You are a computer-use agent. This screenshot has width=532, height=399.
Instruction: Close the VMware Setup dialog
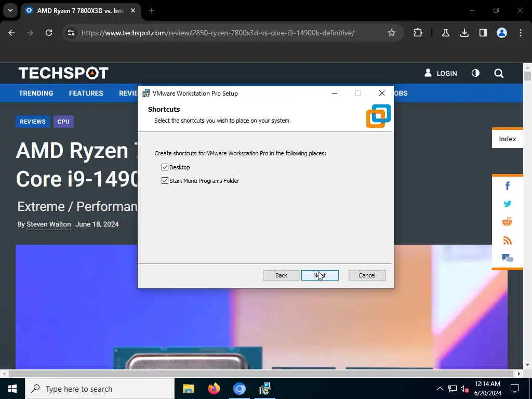tap(382, 93)
